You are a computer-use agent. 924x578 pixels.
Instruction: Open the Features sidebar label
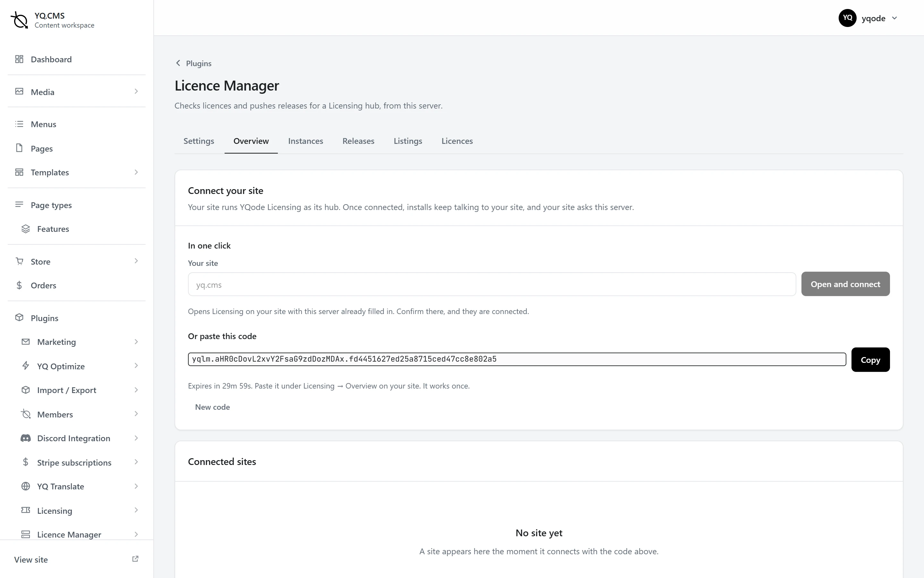pyautogui.click(x=53, y=229)
